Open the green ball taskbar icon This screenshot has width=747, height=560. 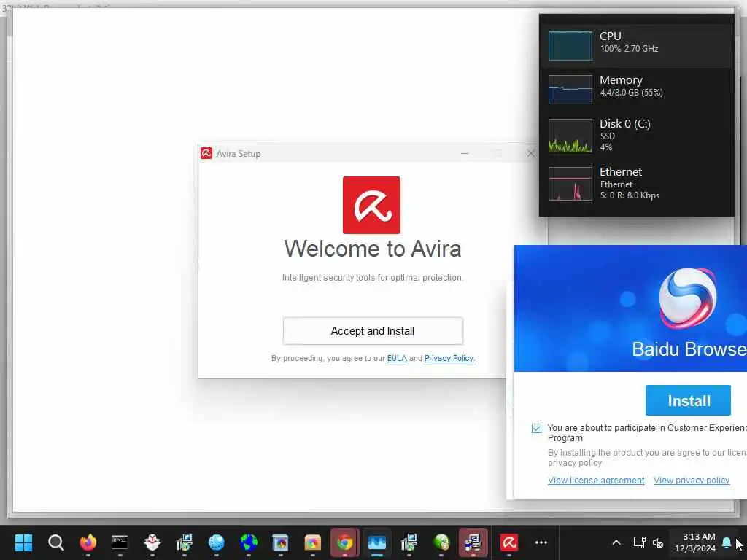coord(441,542)
